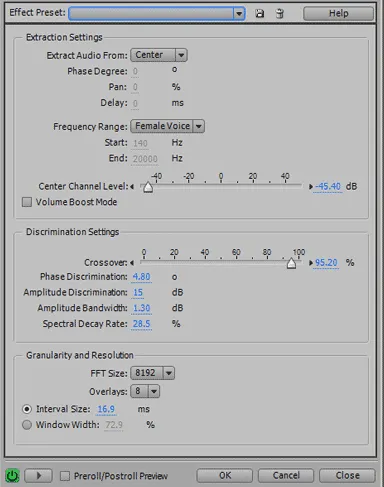Edit the Amplitude Discrimination 15 value
The width and height of the screenshot is (384, 487).
(138, 292)
